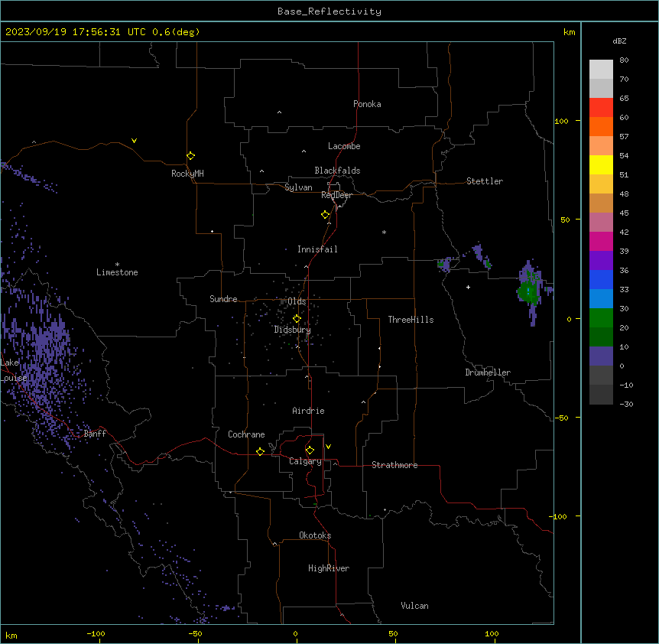Select the Drumheller label
This screenshot has height=644, width=659.
tap(488, 372)
